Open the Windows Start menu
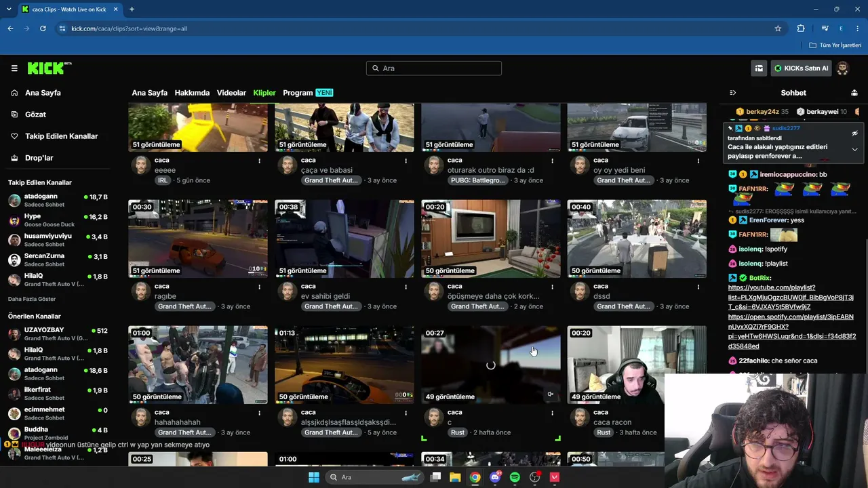The width and height of the screenshot is (868, 488). pyautogui.click(x=313, y=477)
